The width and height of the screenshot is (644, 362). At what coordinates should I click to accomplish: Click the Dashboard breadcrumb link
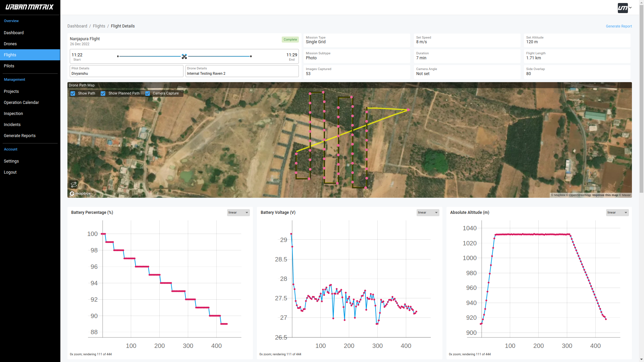(77, 25)
